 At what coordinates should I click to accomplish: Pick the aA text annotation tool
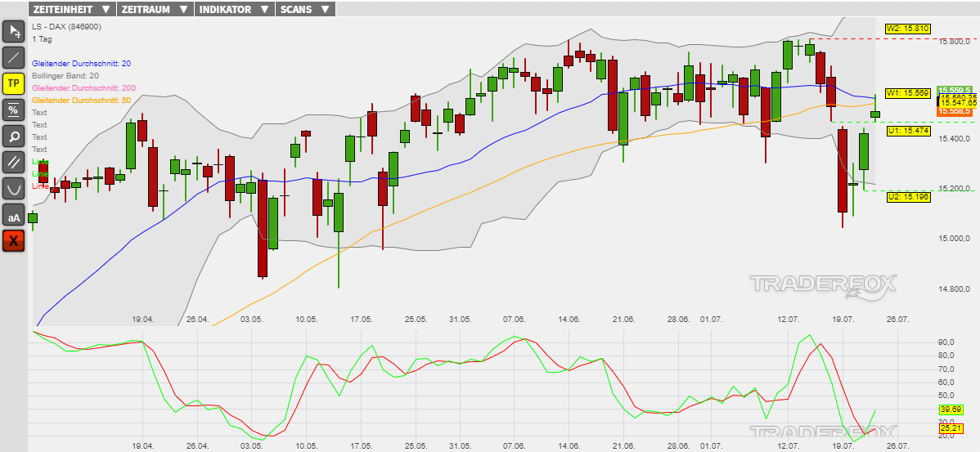[14, 215]
